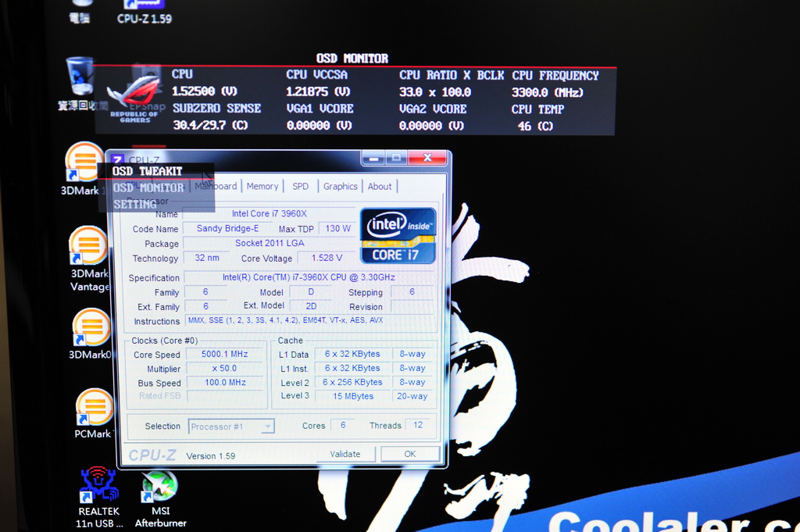Screen dimensions: 800x532
Task: Minimize the CPU-Z window
Action: pos(373,158)
